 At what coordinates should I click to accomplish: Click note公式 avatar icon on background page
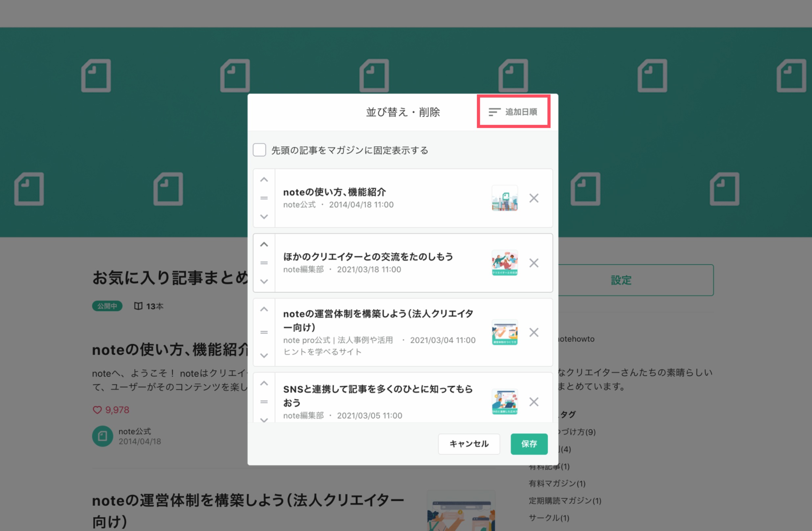(x=102, y=436)
